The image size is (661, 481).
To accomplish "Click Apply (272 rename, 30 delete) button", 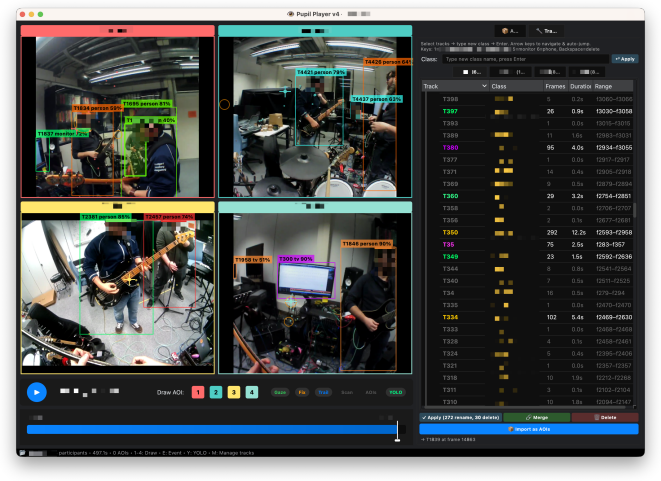I will (x=460, y=417).
